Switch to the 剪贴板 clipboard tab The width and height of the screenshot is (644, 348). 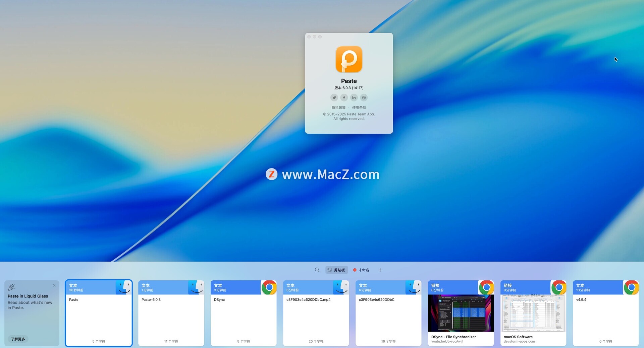click(x=336, y=270)
